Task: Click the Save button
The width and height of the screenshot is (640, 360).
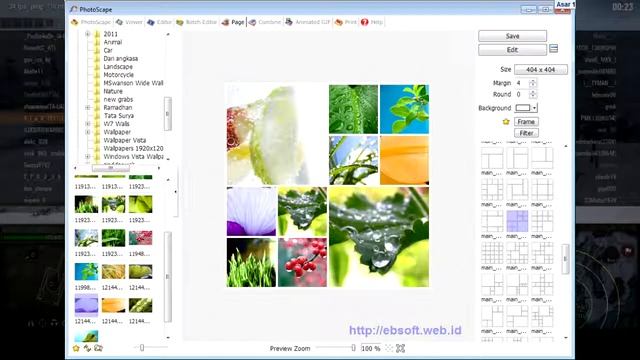Action: point(512,36)
